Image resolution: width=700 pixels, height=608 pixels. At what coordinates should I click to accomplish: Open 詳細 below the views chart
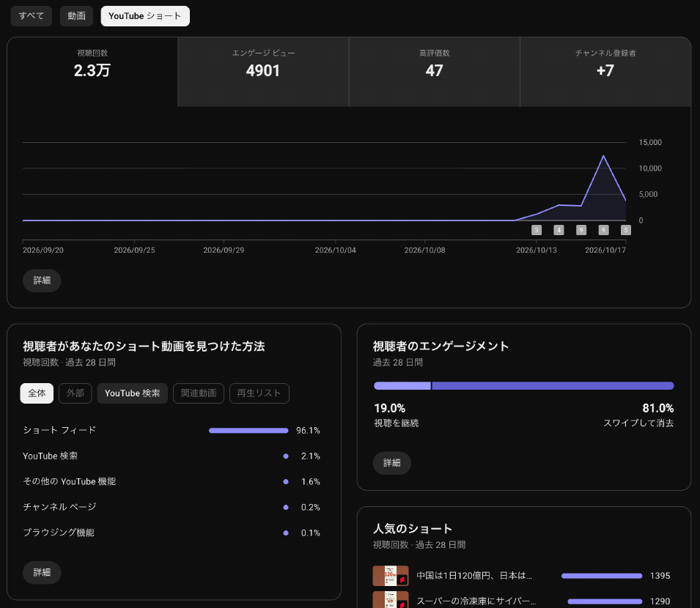tap(42, 281)
